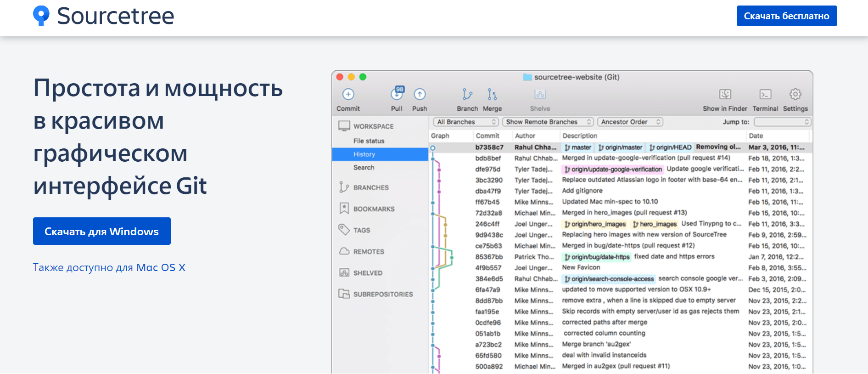The height and width of the screenshot is (374, 868).
Task: Click the Remotes cloud icon
Action: click(344, 251)
